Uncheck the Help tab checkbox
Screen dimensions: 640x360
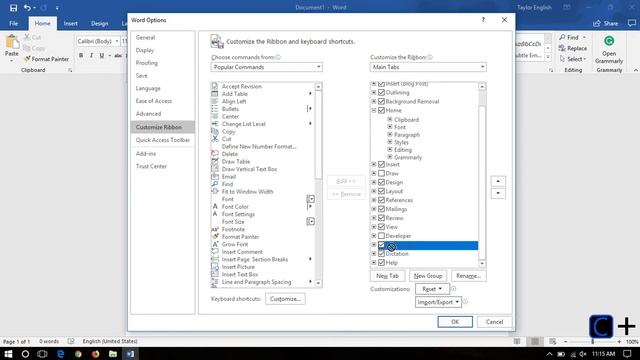pos(381,262)
